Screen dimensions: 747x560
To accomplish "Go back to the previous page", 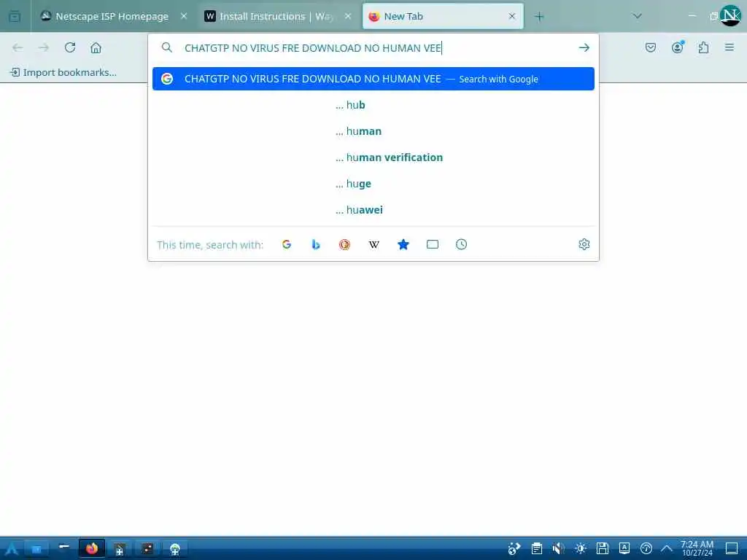I will [18, 47].
